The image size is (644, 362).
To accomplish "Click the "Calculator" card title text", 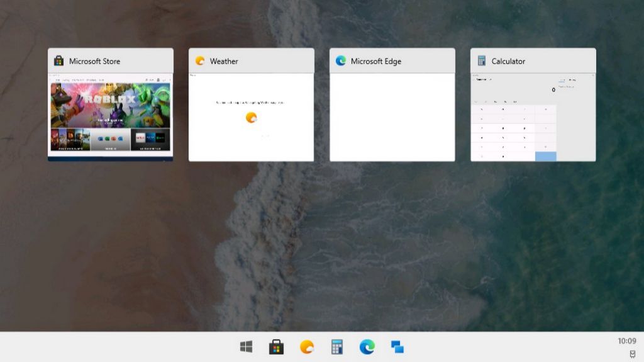I will click(508, 61).
